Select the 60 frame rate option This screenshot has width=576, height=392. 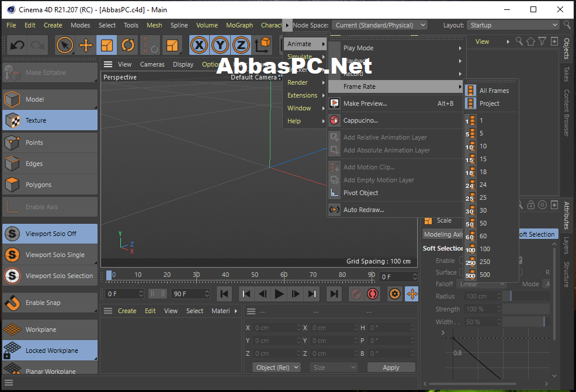pyautogui.click(x=491, y=236)
